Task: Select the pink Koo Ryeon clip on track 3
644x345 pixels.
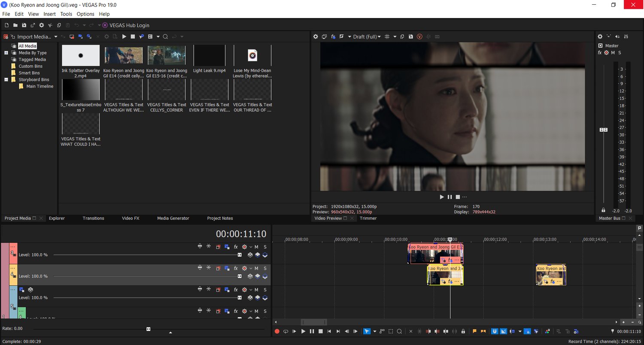Action: (x=435, y=254)
